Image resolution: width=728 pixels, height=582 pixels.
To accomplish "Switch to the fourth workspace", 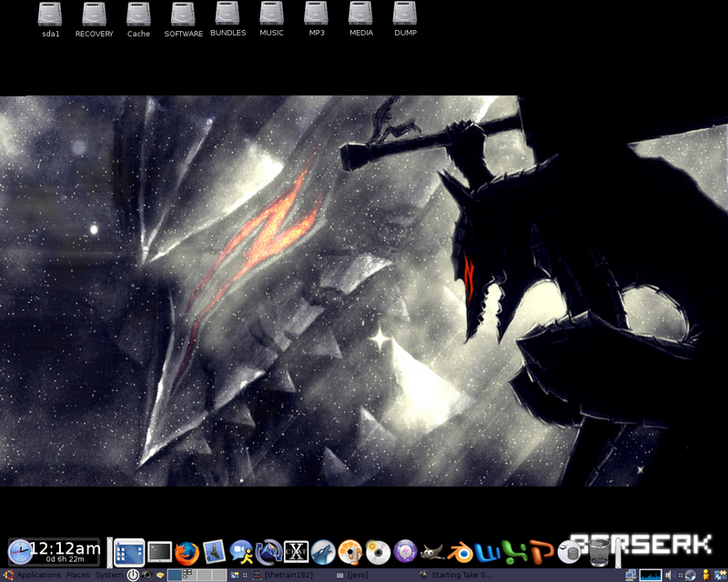I will click(219, 576).
